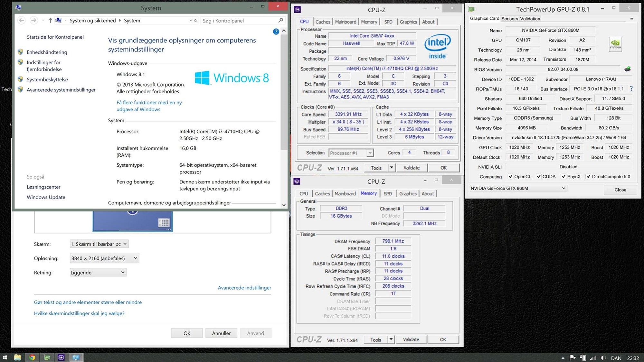Click Validate button in upper CPU-Z
The width and height of the screenshot is (644, 362).
pos(412,168)
